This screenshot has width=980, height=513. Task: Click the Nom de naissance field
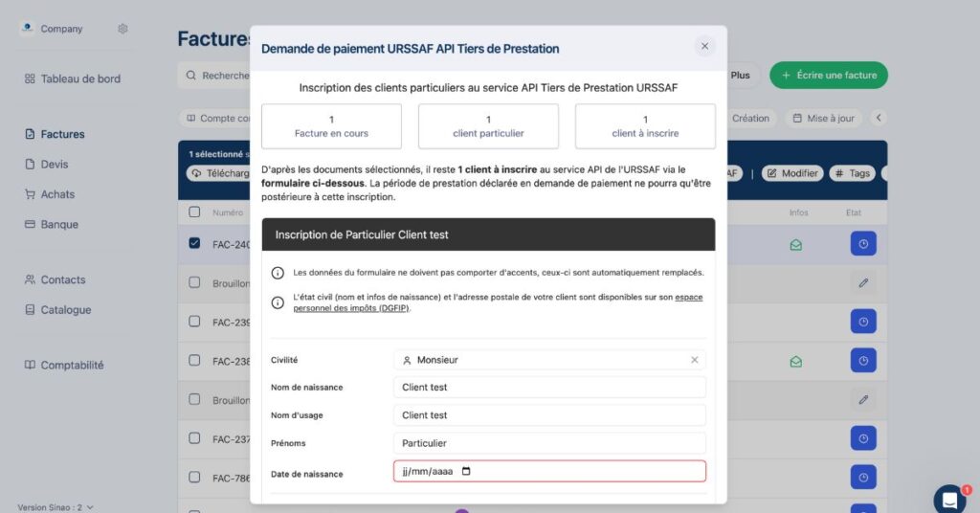pyautogui.click(x=549, y=387)
